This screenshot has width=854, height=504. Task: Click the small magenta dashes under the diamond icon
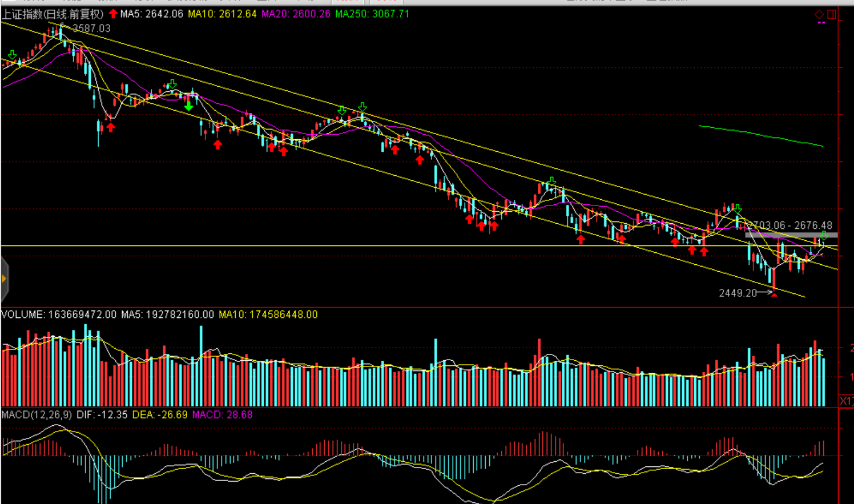point(821,23)
